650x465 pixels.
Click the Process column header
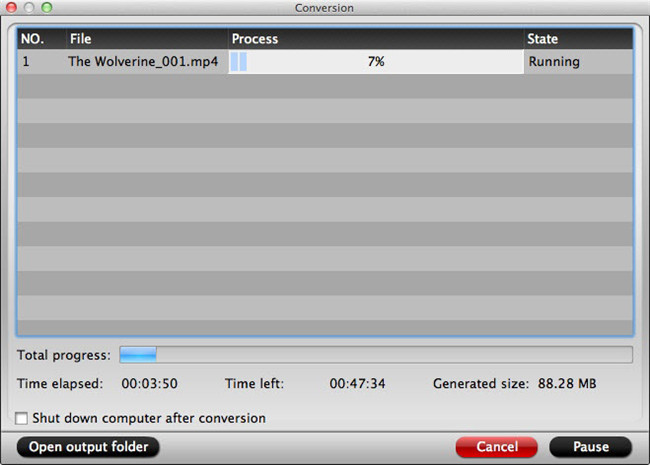click(x=376, y=39)
